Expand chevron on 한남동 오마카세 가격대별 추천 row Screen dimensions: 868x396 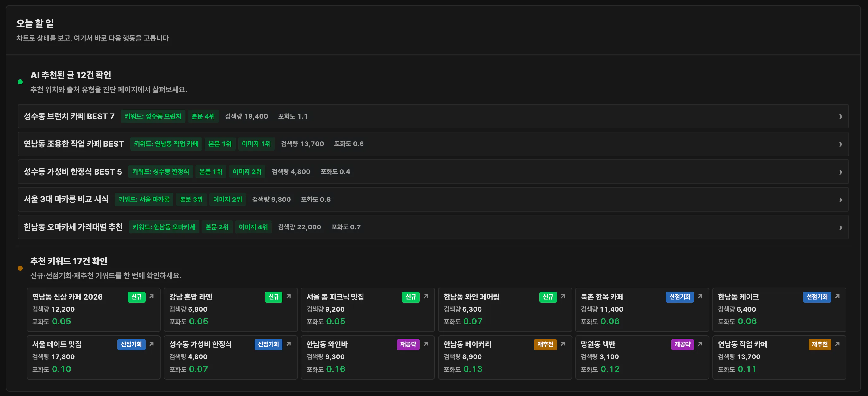[841, 227]
